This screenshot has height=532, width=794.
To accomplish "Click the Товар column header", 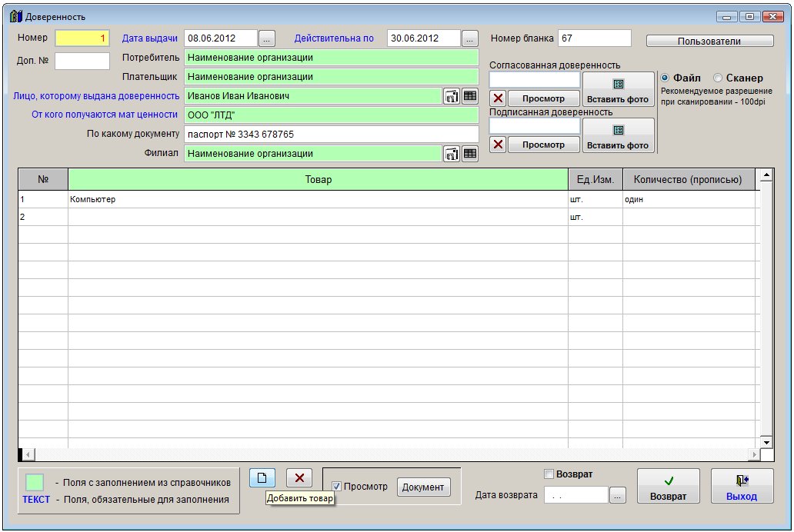I will (318, 180).
